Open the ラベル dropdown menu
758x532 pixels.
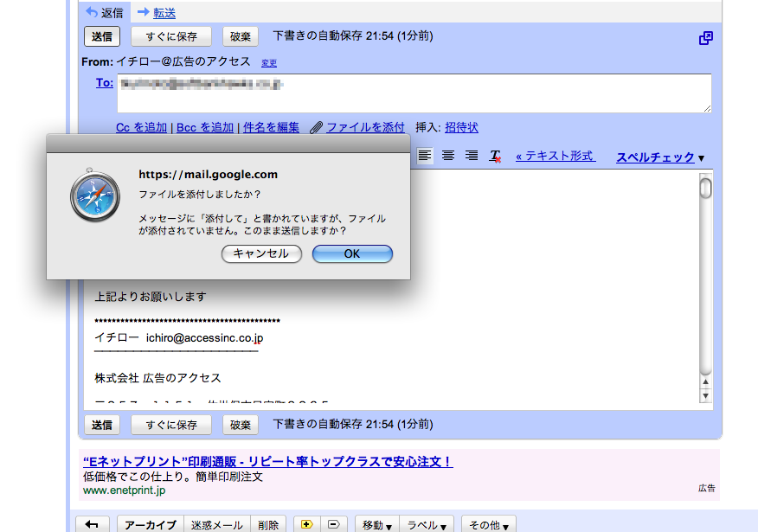pos(427,525)
